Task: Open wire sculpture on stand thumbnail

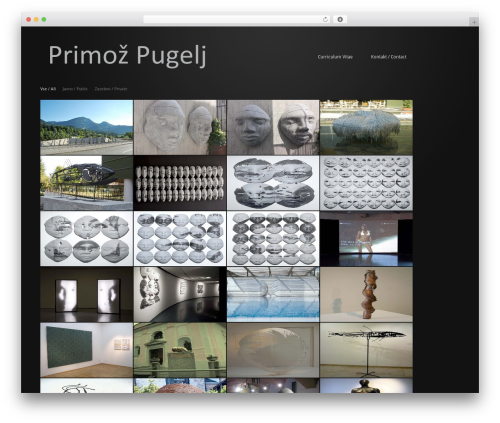Action: pyautogui.click(x=366, y=350)
